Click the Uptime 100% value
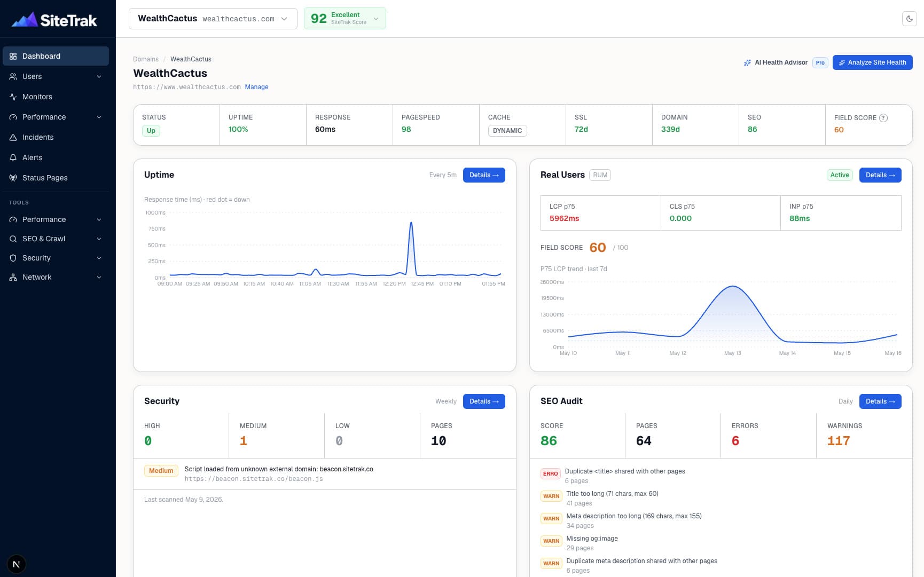 [x=238, y=129]
